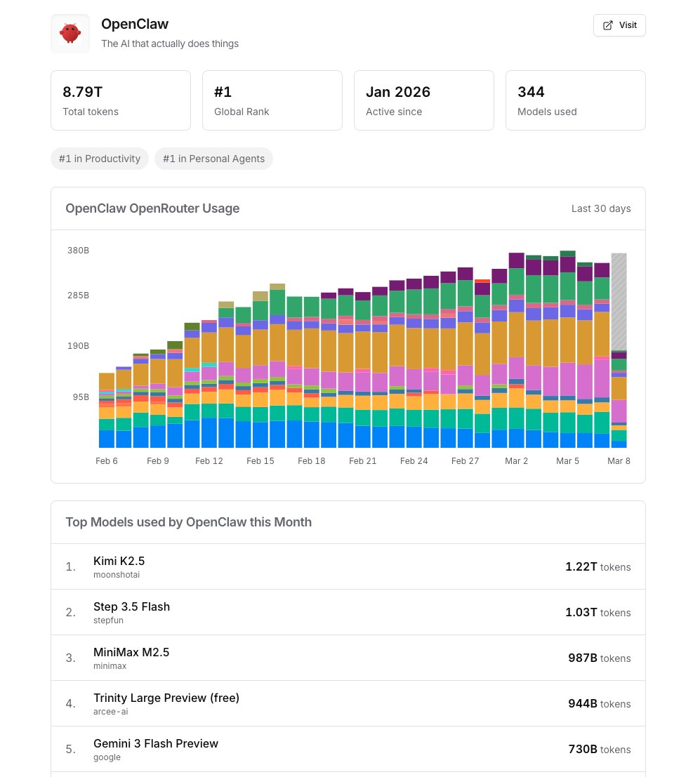Click the Feb 6 x-axis date label
This screenshot has width=700, height=777.
pyautogui.click(x=107, y=461)
